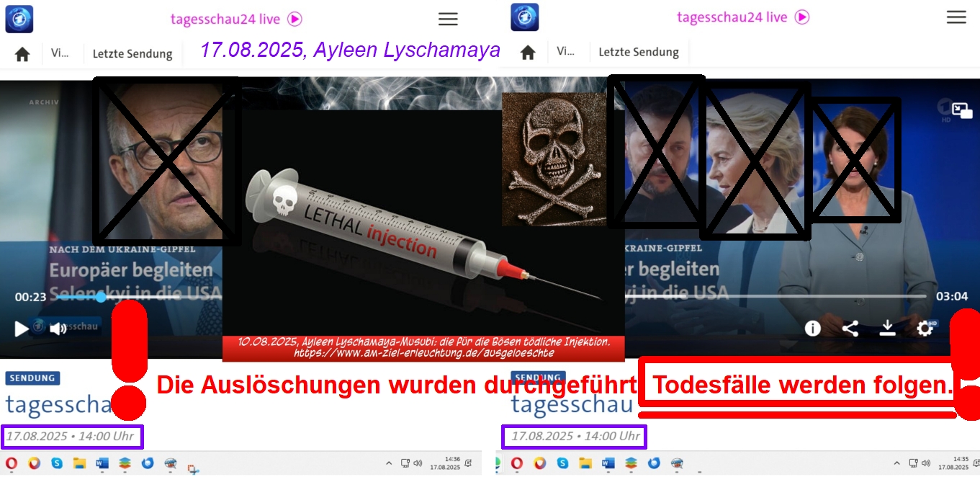980x477 pixels.
Task: Toggle picture-in-picture mode on the video
Action: tap(961, 110)
